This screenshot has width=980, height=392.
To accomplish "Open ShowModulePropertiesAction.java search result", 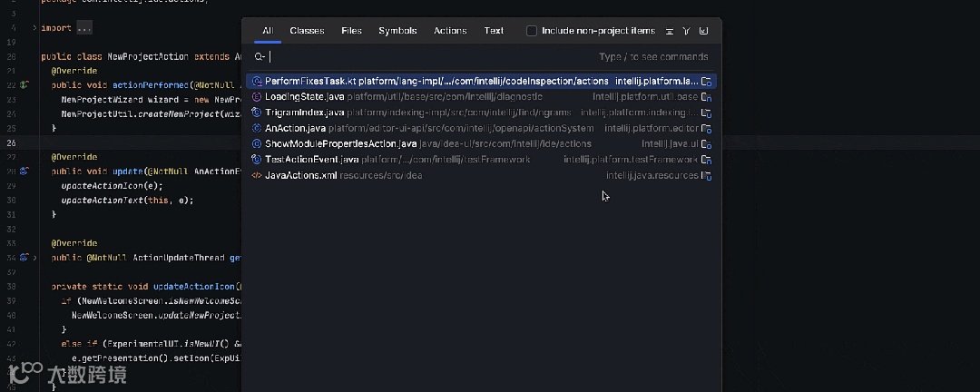I will click(481, 143).
